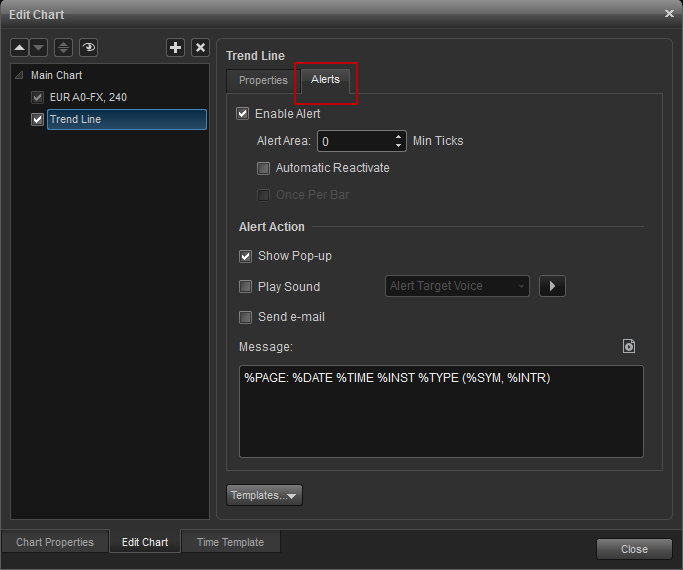The image size is (683, 570).
Task: Check the Once Per Bar checkbox
Action: click(263, 195)
